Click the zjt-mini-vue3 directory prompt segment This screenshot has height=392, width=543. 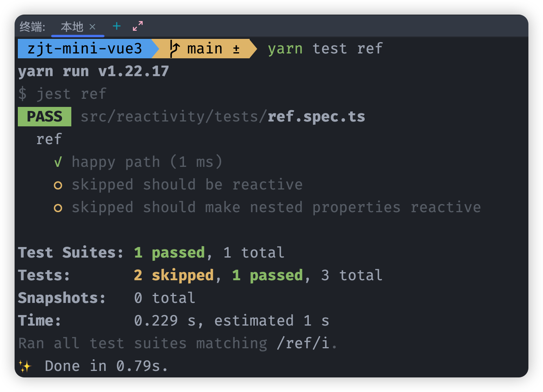point(85,49)
